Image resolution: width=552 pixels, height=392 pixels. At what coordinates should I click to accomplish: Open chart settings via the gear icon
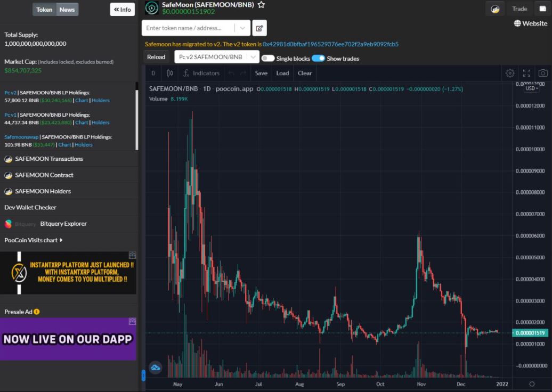coord(509,73)
